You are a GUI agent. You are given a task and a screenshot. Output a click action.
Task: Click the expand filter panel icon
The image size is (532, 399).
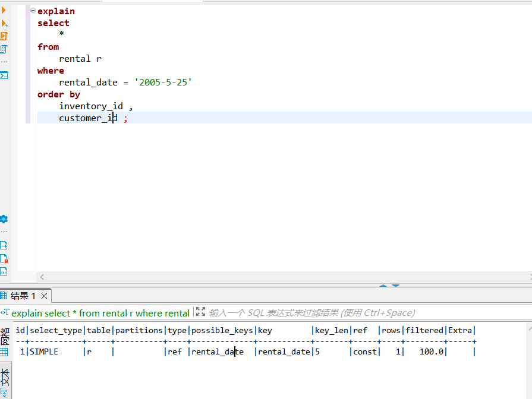pos(200,312)
